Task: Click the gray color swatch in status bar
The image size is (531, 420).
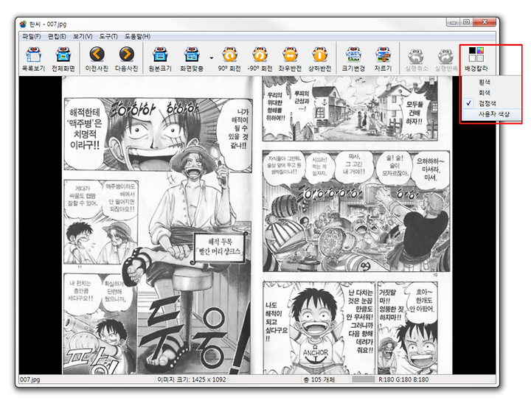Action: tap(363, 379)
